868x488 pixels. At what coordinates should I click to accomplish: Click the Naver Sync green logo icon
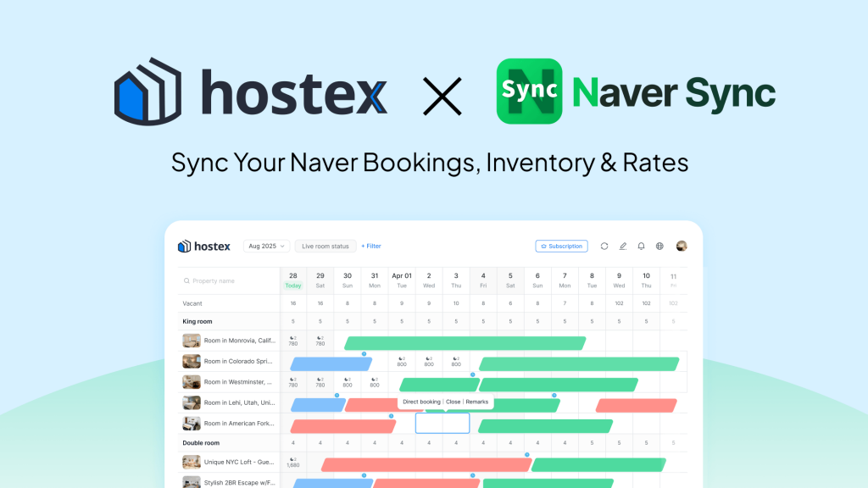click(529, 91)
